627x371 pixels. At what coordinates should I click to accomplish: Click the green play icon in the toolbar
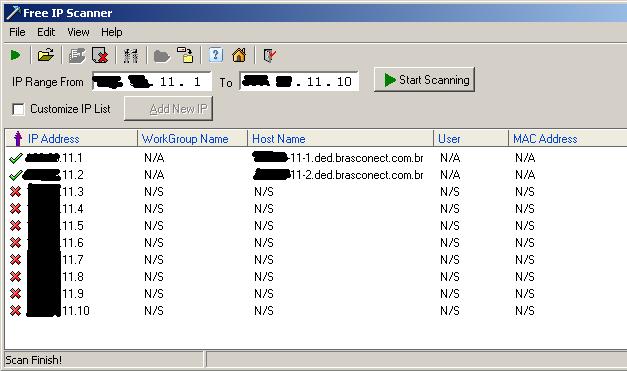pos(16,55)
